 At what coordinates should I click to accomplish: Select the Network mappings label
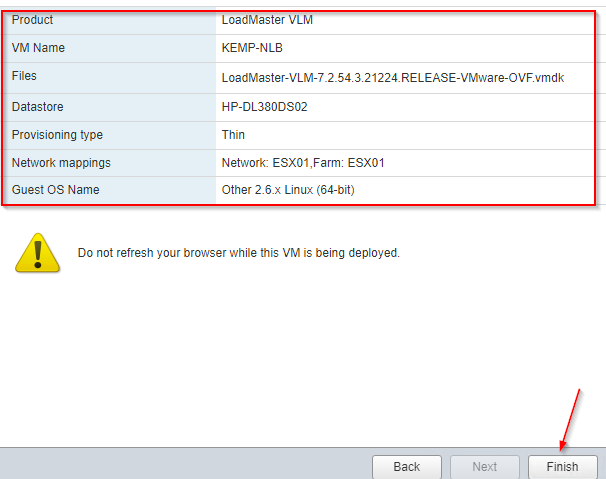click(x=61, y=163)
